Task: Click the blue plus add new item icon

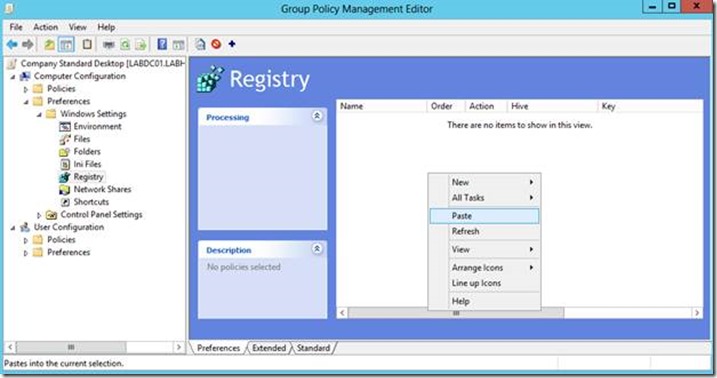Action: [232, 44]
